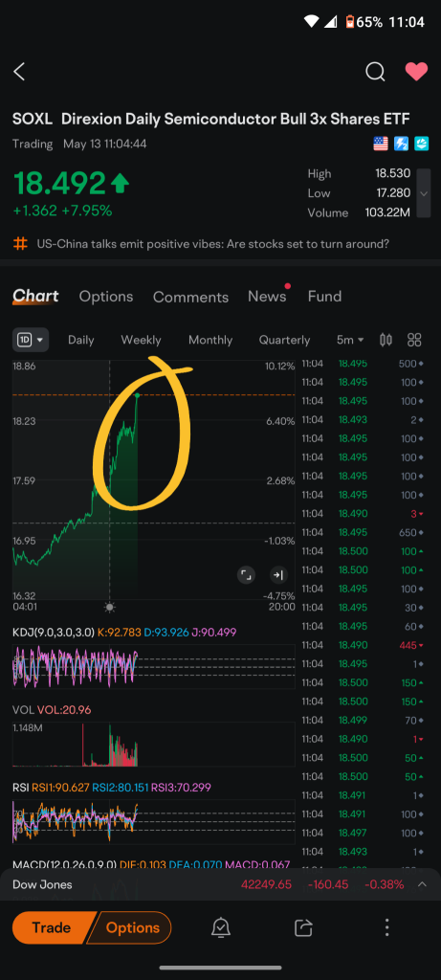Tap the KDJ indicator sub-chart
Screen dimensions: 441x980
point(154,666)
